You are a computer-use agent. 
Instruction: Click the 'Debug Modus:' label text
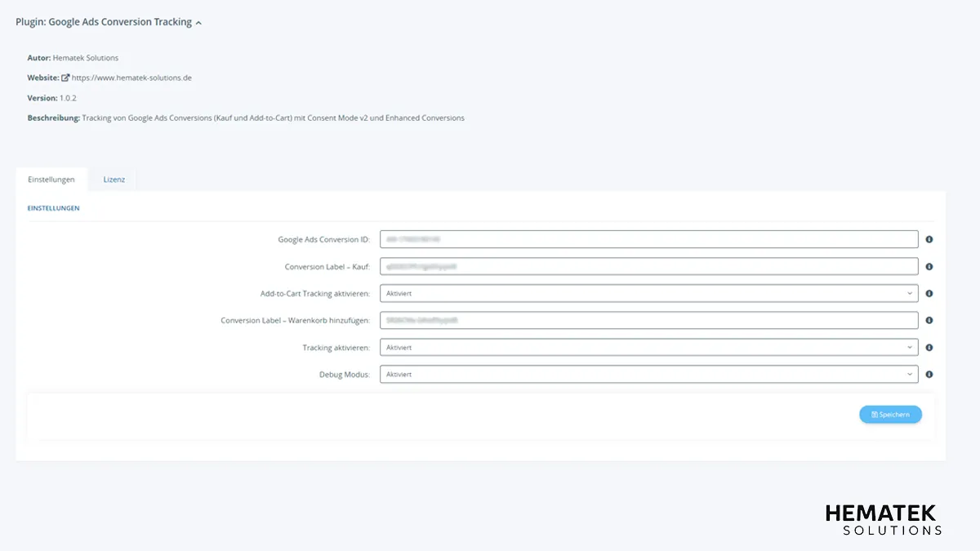pyautogui.click(x=345, y=375)
